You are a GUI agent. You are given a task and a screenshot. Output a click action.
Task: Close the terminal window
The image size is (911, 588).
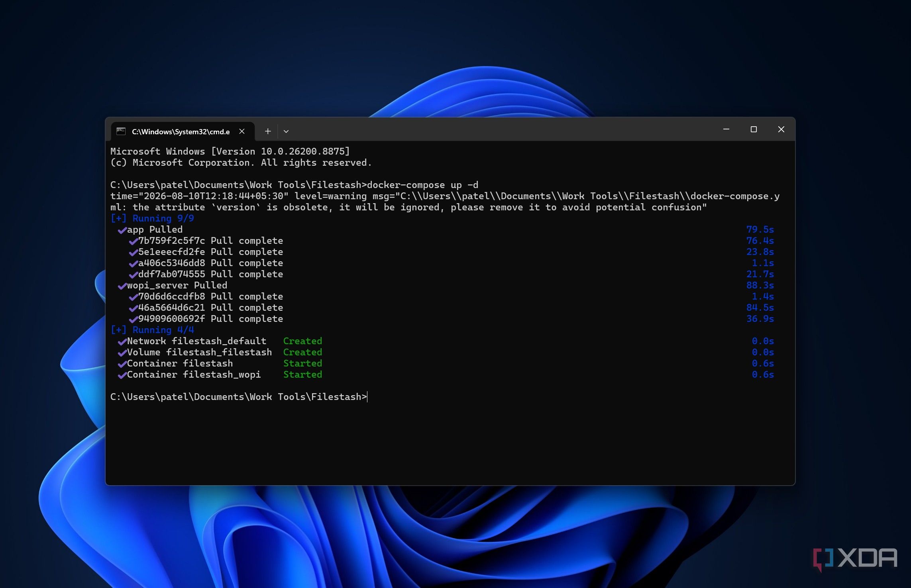point(781,129)
